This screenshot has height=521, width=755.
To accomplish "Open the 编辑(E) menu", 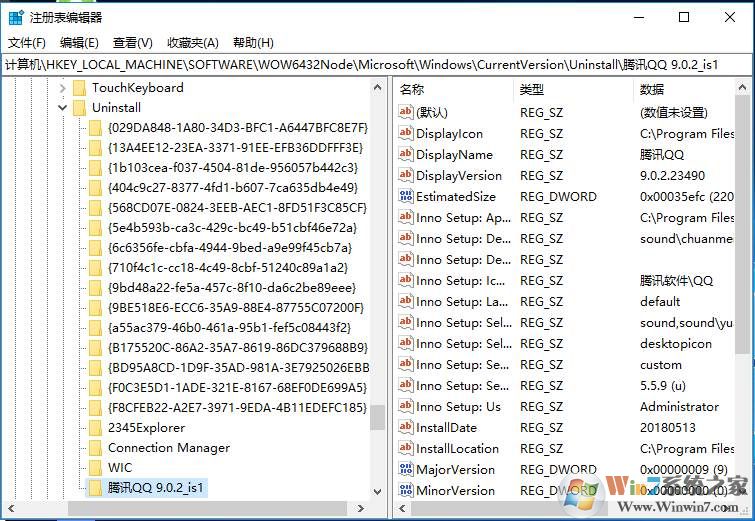I will pyautogui.click(x=79, y=43).
